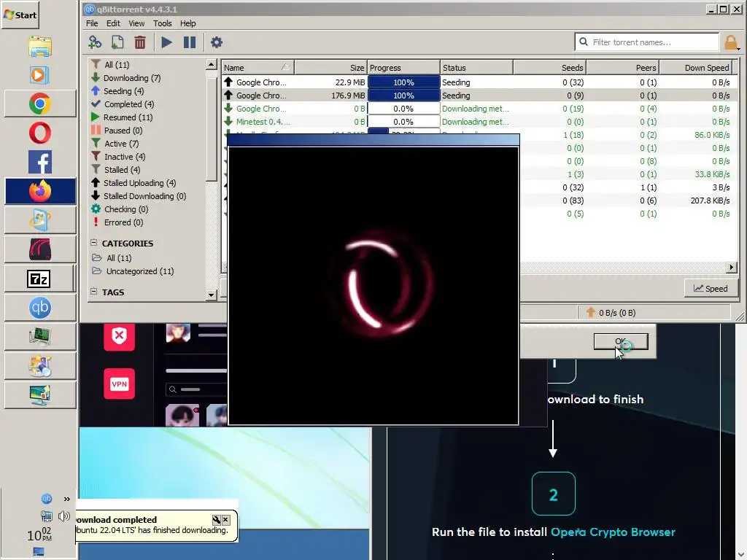Click the upload speed status bar entry
This screenshot has width=747, height=560.
pos(611,312)
